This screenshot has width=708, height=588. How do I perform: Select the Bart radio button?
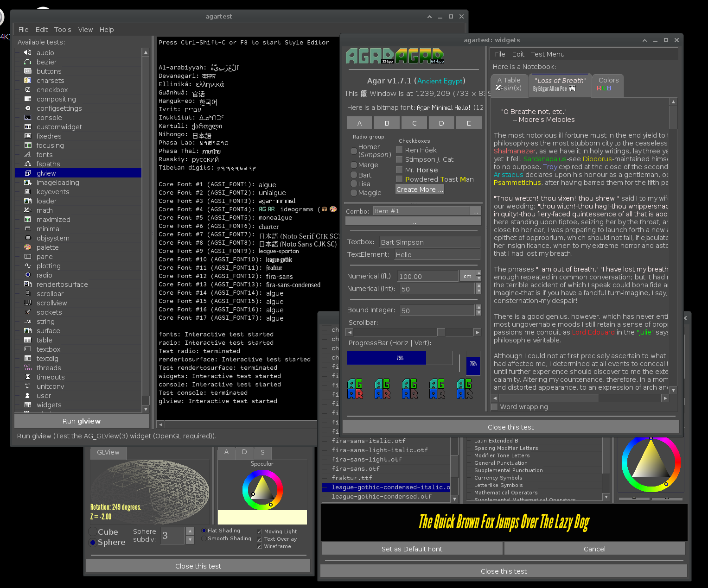click(354, 175)
